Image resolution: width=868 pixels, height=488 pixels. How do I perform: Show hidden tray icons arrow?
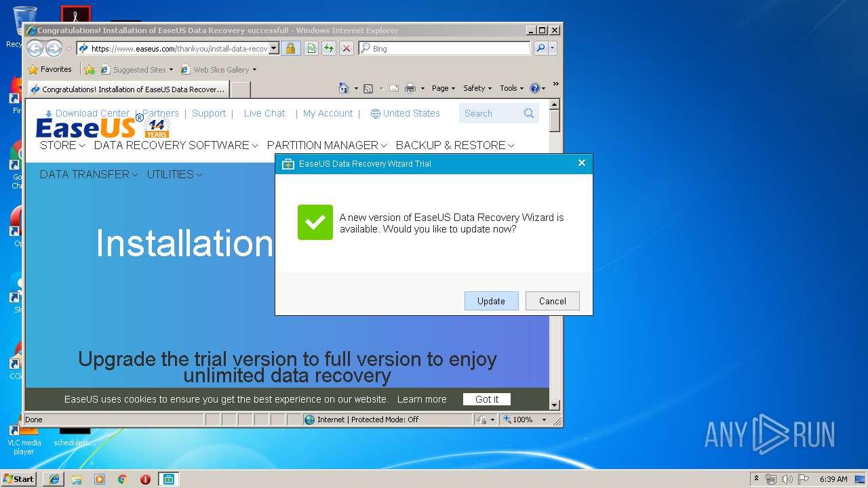pyautogui.click(x=756, y=479)
